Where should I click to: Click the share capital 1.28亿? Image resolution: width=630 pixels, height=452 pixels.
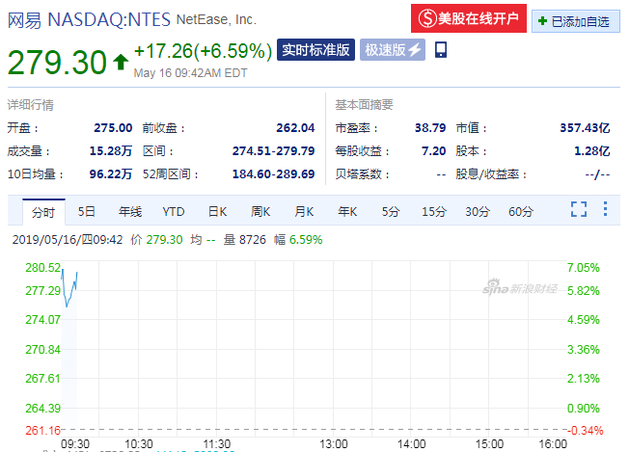(x=592, y=151)
